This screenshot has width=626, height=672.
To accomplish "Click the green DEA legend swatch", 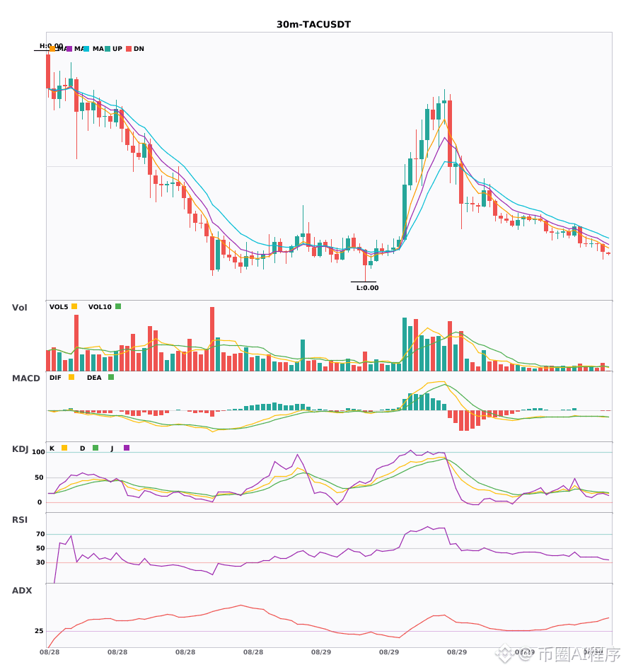I will click(x=111, y=377).
